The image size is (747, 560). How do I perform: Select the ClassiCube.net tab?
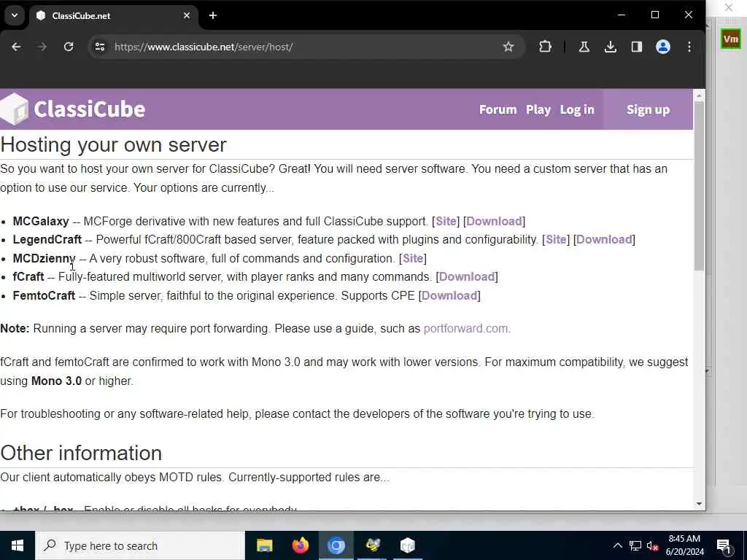(x=113, y=16)
